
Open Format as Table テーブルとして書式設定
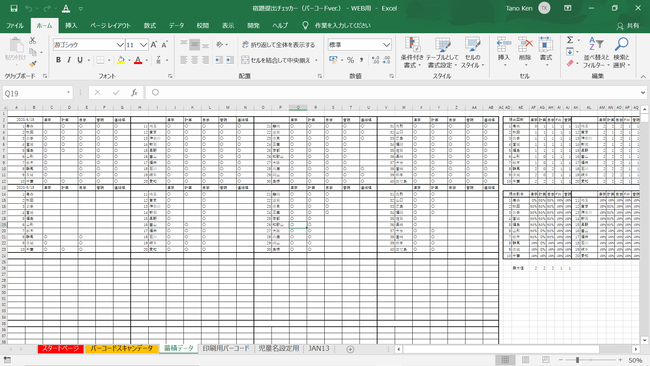coord(442,53)
